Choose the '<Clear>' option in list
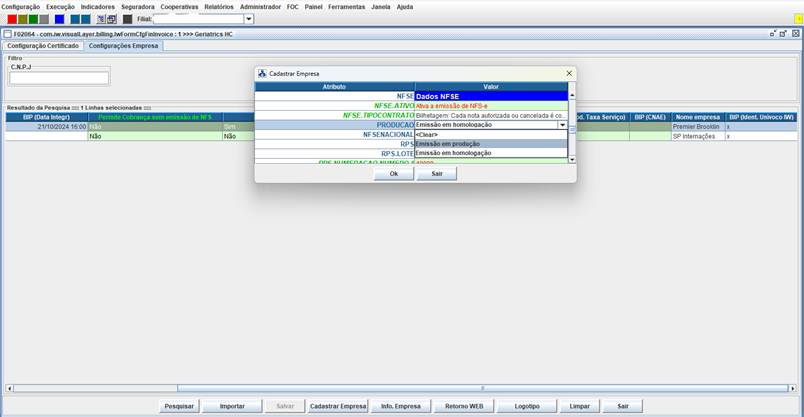Screen dimensions: 804x417 [x=428, y=134]
